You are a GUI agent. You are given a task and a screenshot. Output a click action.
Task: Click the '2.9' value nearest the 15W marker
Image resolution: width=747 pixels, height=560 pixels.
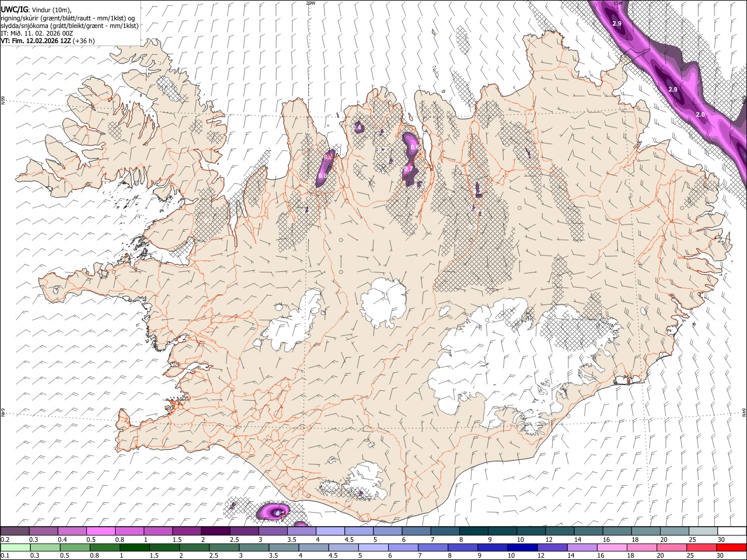click(x=617, y=23)
